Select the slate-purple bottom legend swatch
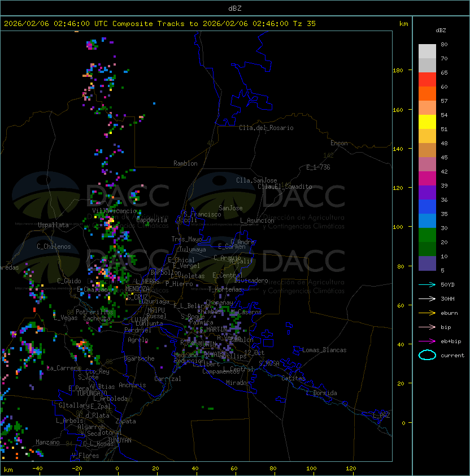 pyautogui.click(x=427, y=263)
